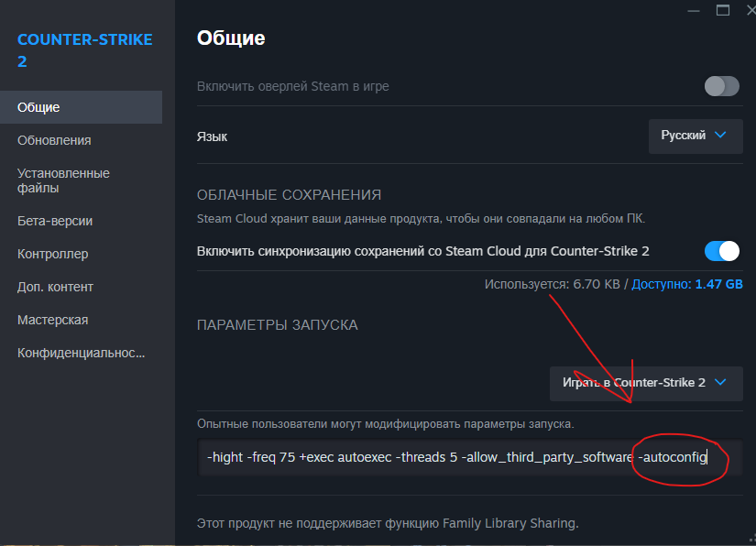
Task: Go to Установленные файлы
Action: click(x=63, y=180)
